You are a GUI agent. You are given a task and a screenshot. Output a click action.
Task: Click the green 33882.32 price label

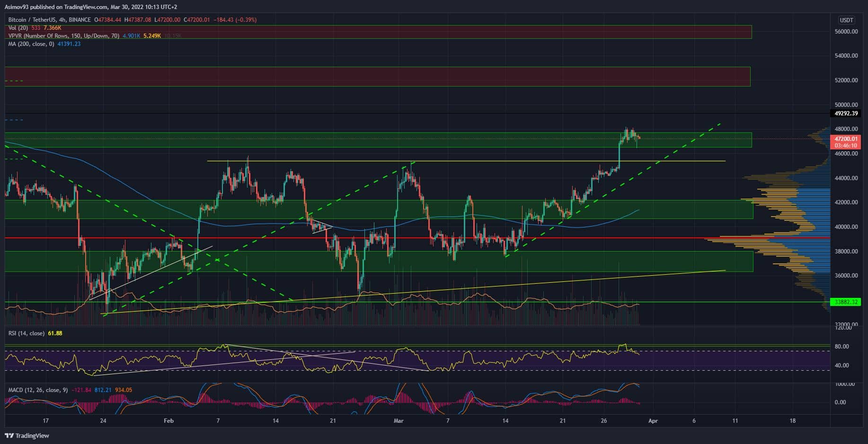point(845,302)
